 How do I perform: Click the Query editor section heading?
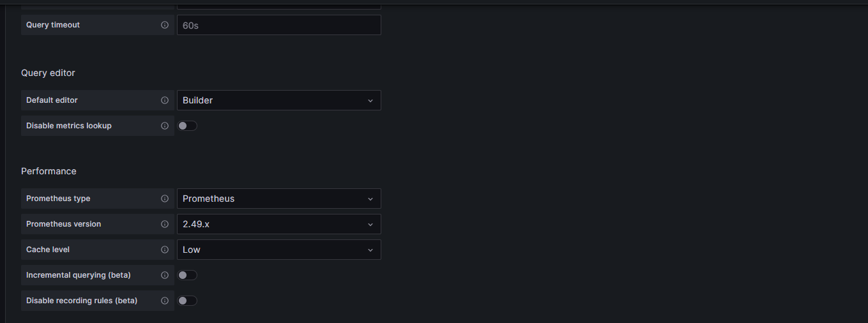(48, 73)
